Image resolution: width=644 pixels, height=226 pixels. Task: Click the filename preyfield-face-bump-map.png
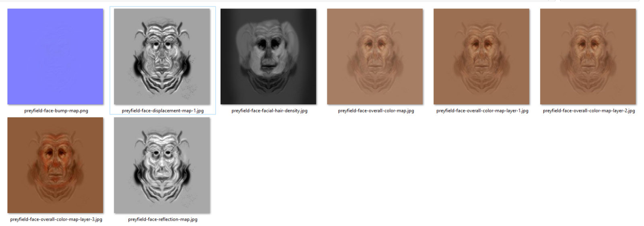pyautogui.click(x=56, y=111)
